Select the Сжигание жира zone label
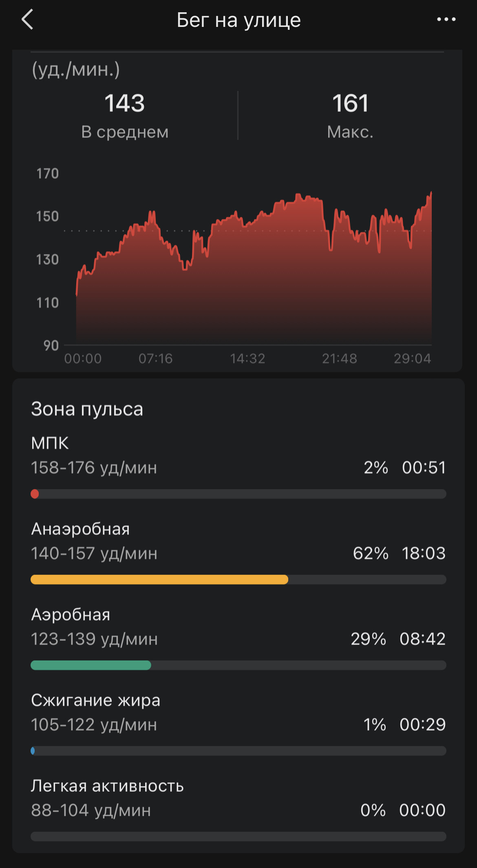Viewport: 477px width, 868px height. [95, 700]
